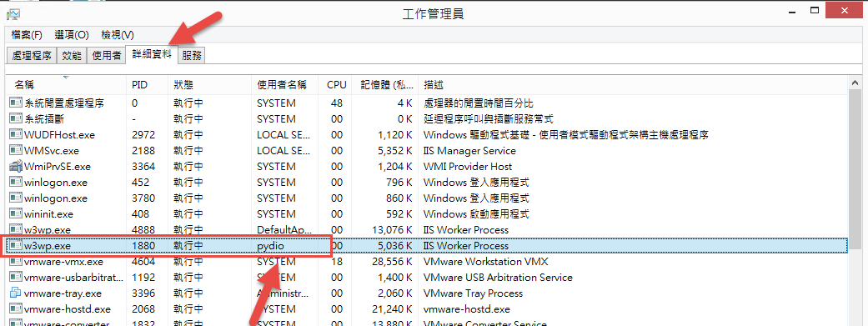The width and height of the screenshot is (868, 326).
Task: Click the winlogon.exe PID 452 icon
Action: tap(16, 182)
